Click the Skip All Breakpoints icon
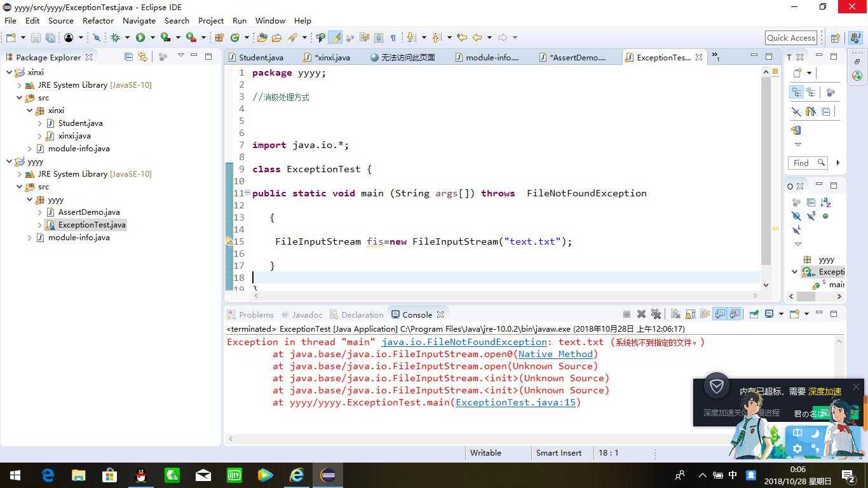 point(97,38)
